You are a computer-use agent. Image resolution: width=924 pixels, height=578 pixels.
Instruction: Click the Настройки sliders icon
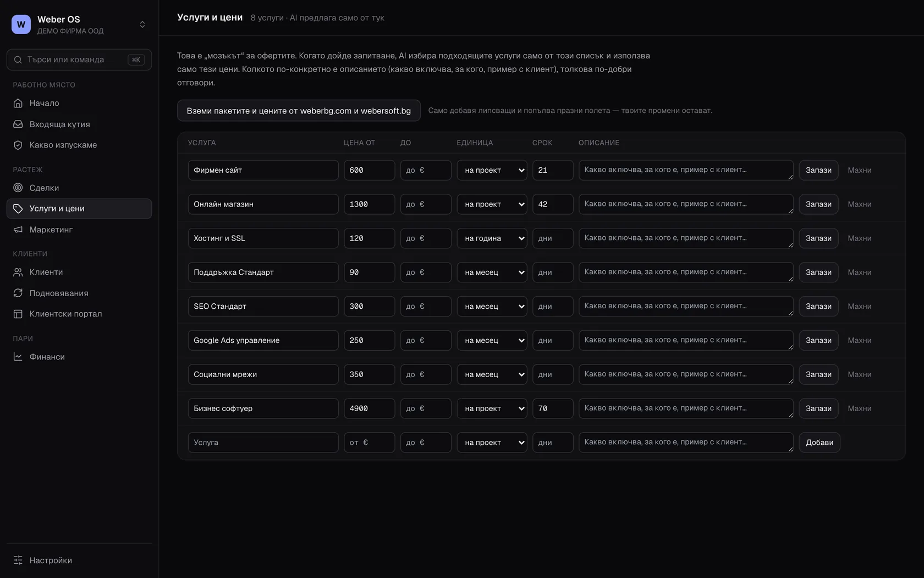pyautogui.click(x=18, y=560)
